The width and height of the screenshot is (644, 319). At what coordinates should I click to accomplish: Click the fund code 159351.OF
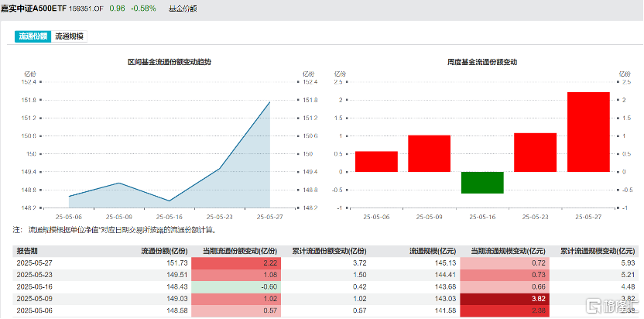pos(87,9)
